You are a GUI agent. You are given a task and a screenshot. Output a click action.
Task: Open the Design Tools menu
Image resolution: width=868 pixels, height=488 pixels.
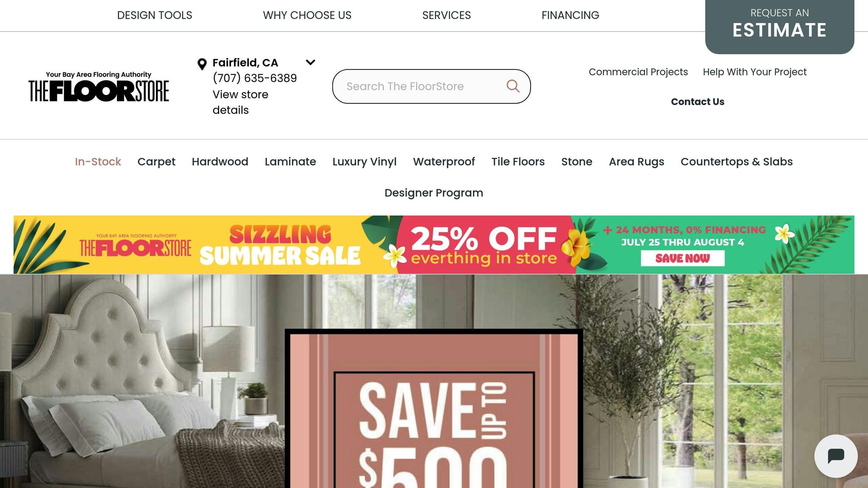point(154,15)
